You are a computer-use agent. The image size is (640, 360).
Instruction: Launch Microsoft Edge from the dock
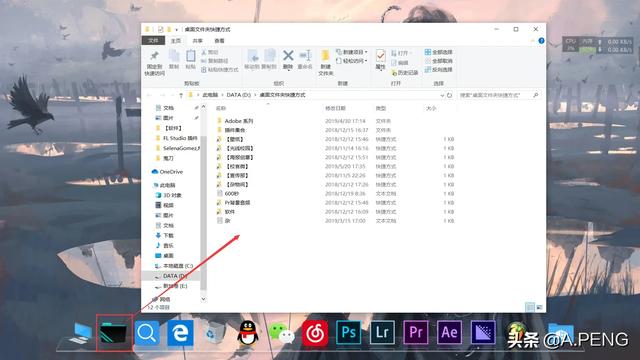180,333
